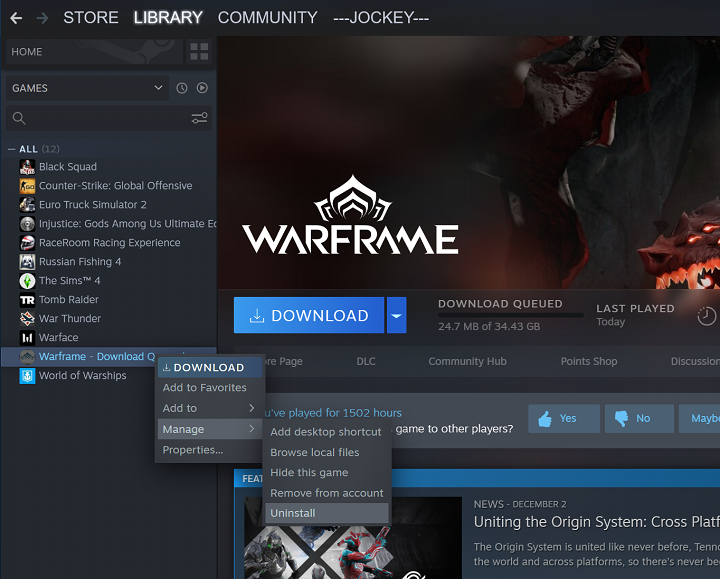
Task: Open the Community Hub link
Action: pyautogui.click(x=467, y=361)
